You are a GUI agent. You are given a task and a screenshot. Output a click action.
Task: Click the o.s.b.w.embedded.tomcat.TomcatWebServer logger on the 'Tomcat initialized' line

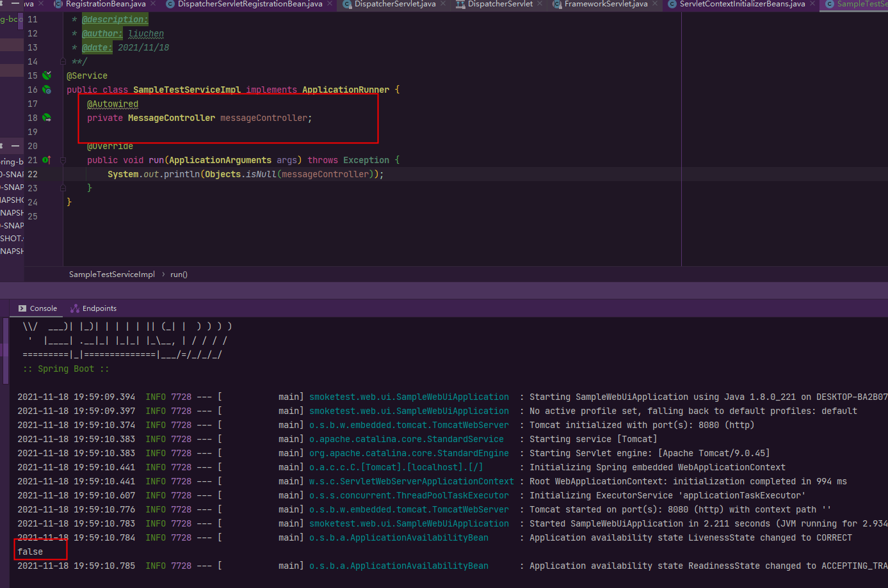click(x=409, y=425)
